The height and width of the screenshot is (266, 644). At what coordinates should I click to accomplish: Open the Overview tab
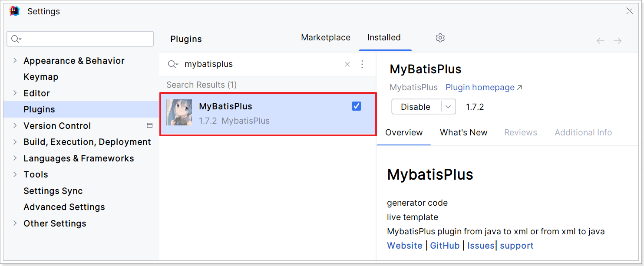click(404, 133)
